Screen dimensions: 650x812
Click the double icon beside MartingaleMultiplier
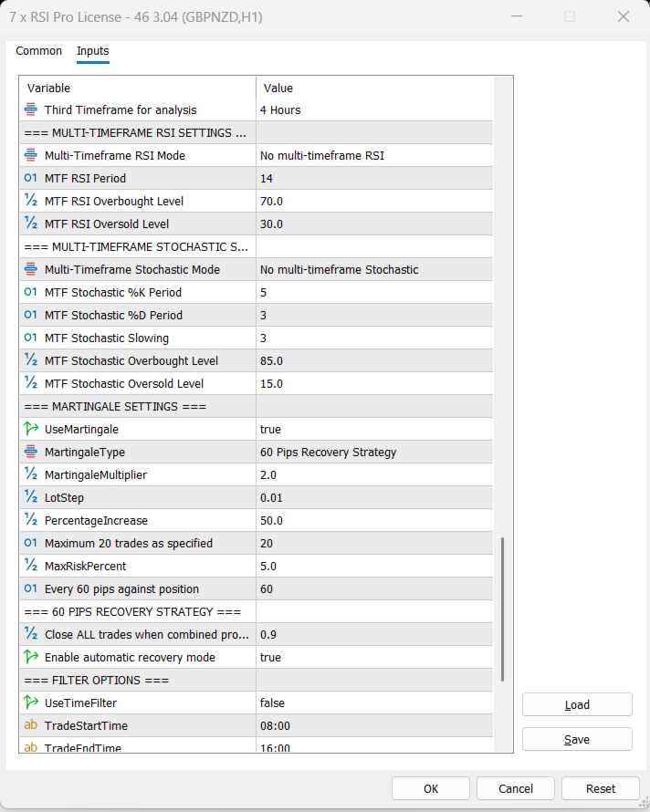[31, 475]
